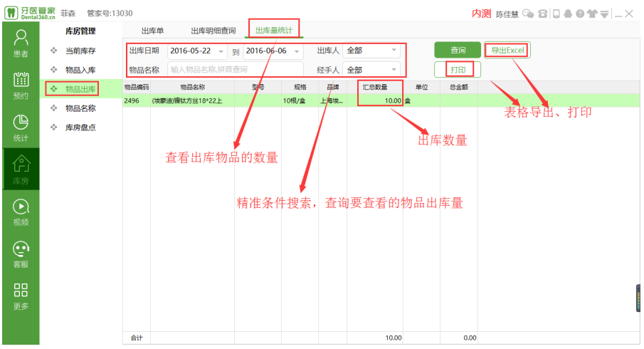644x349 pixels.
Task: Open the 视频 (Video) sidebar section
Action: pos(21,212)
